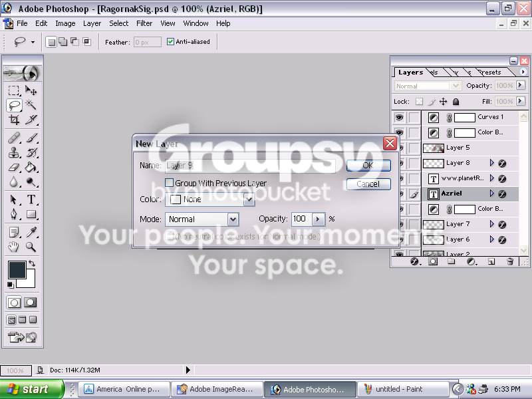Open the Opacity slider arrow in New Layer dialog

tap(318, 219)
